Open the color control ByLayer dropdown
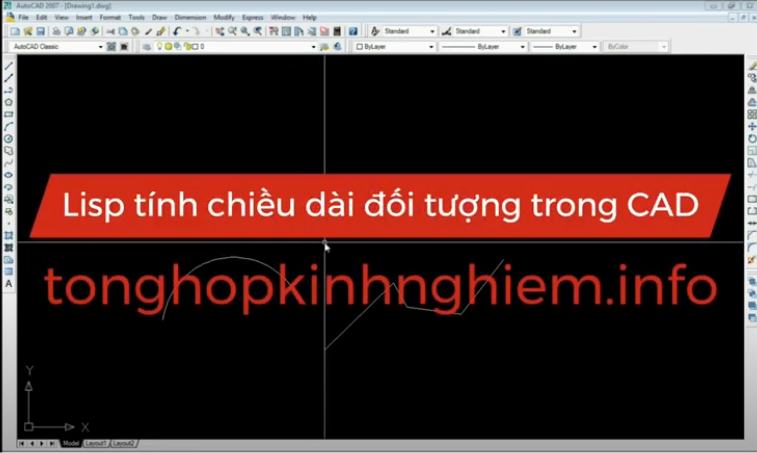Viewport: 757px width, 453px height. tap(431, 47)
